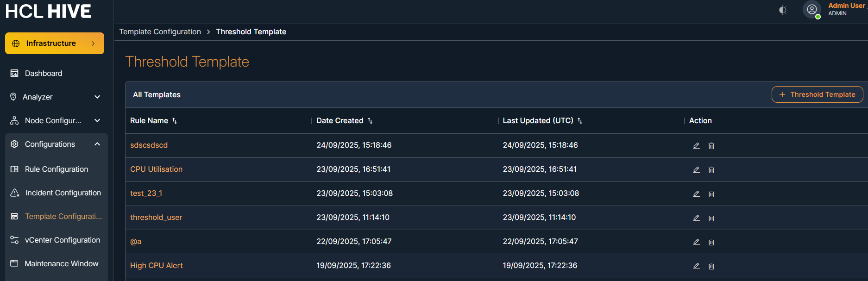Image resolution: width=868 pixels, height=281 pixels.
Task: Open the Infrastructure selector
Action: 55,43
